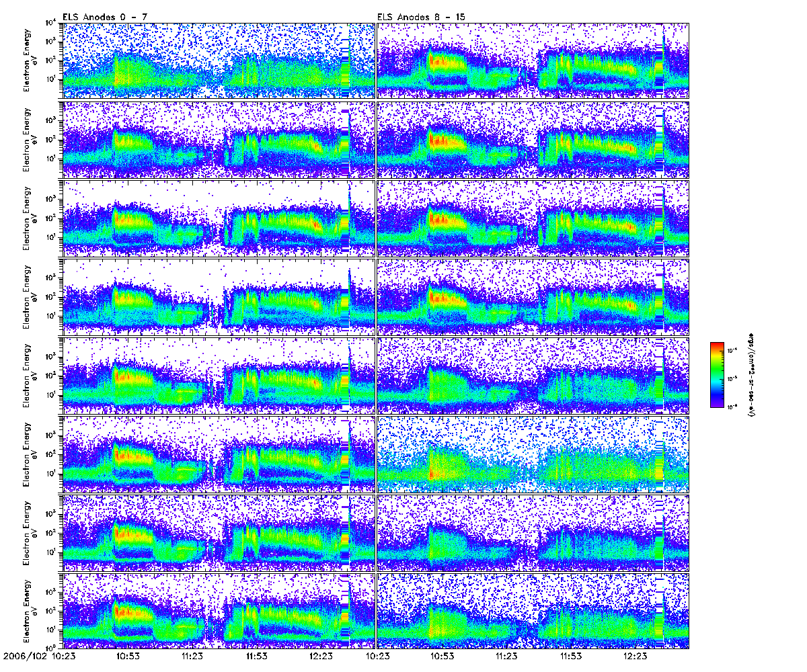The image size is (807, 672).
Task: Click the rotated ergs/(cm**2-sr-sec-eV) colorbar label
Action: (x=752, y=374)
